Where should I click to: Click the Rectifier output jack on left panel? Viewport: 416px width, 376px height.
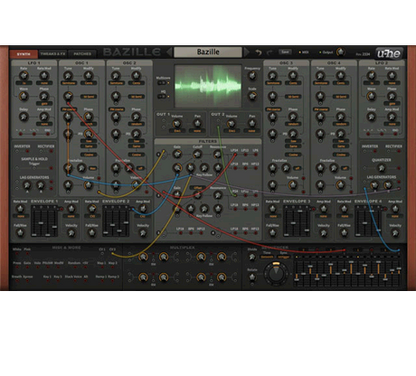click(x=52, y=151)
